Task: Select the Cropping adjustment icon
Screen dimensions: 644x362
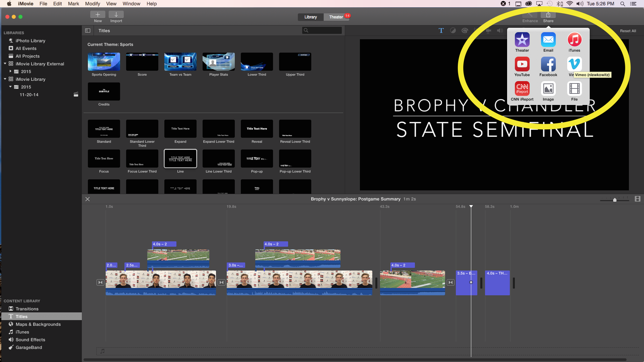Action: pyautogui.click(x=476, y=31)
